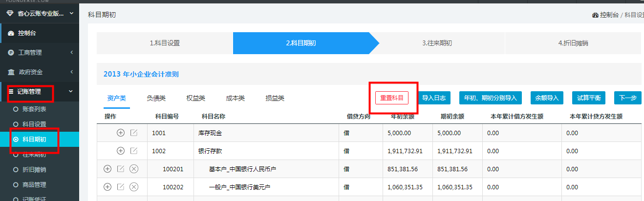Click add icon for 一般户_中国银行美元户 row

107,187
